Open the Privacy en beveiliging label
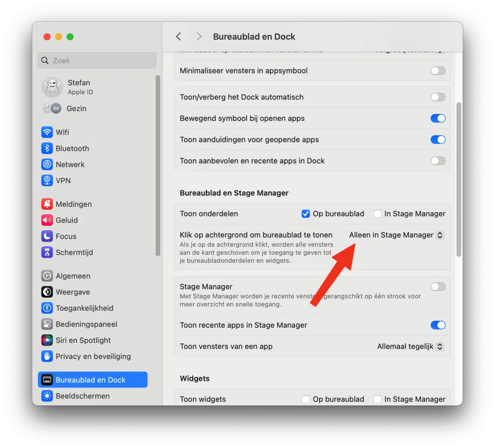 click(x=93, y=357)
